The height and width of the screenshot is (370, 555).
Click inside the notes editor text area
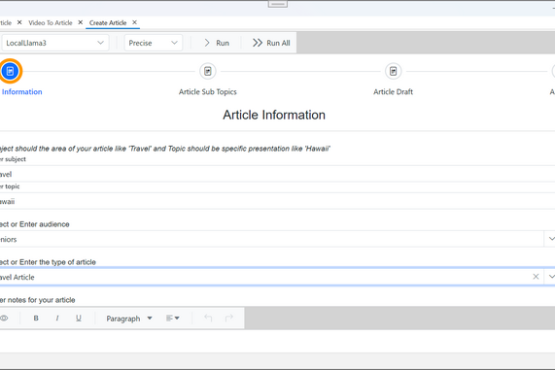[278, 341]
